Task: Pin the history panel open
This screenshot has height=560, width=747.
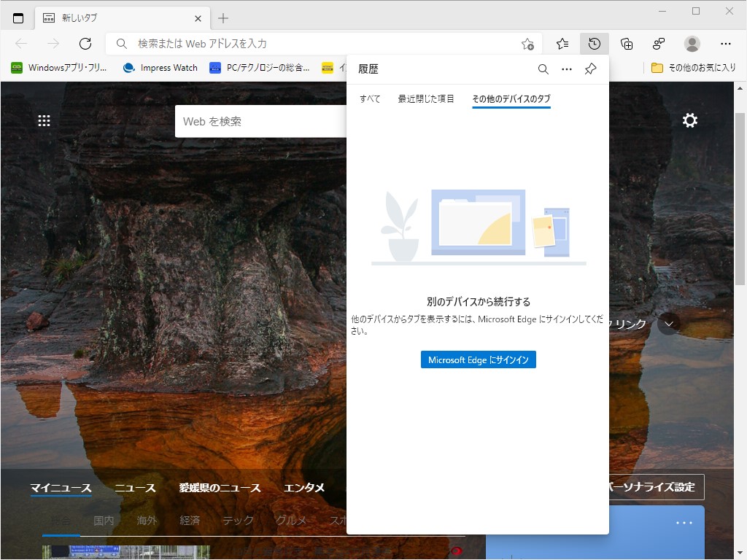Action: click(x=590, y=69)
